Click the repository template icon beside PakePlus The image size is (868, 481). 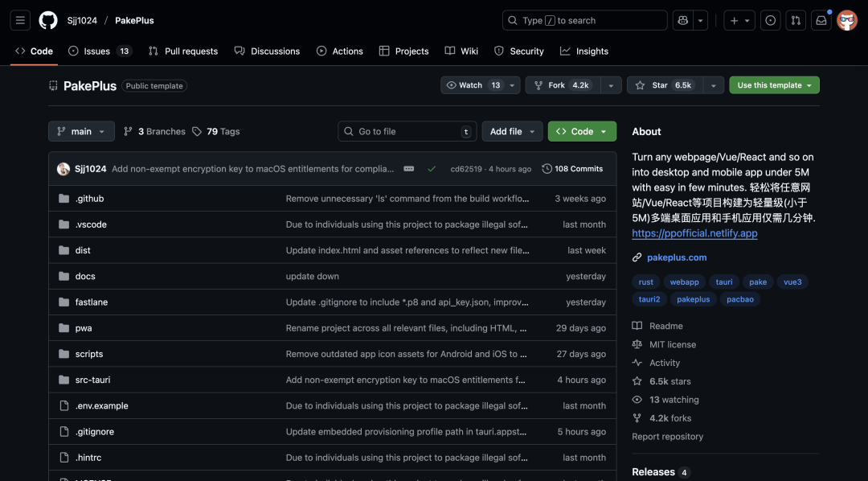coord(53,85)
